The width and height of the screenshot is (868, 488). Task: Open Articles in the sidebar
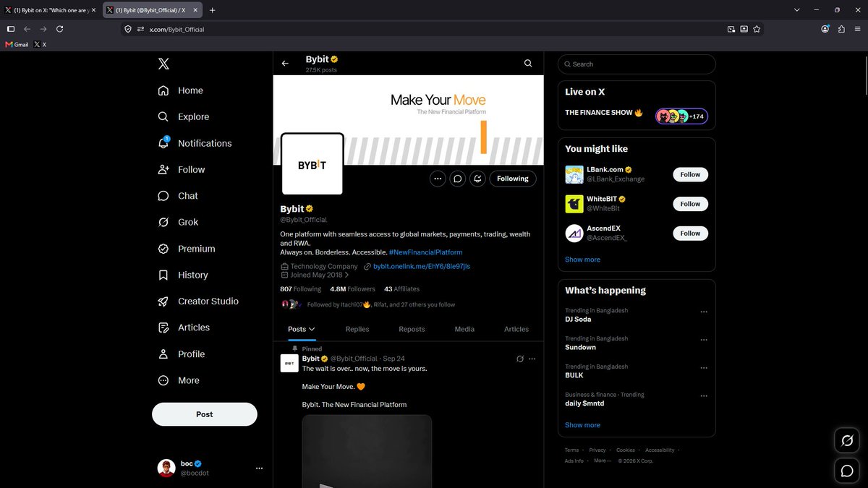pyautogui.click(x=184, y=328)
